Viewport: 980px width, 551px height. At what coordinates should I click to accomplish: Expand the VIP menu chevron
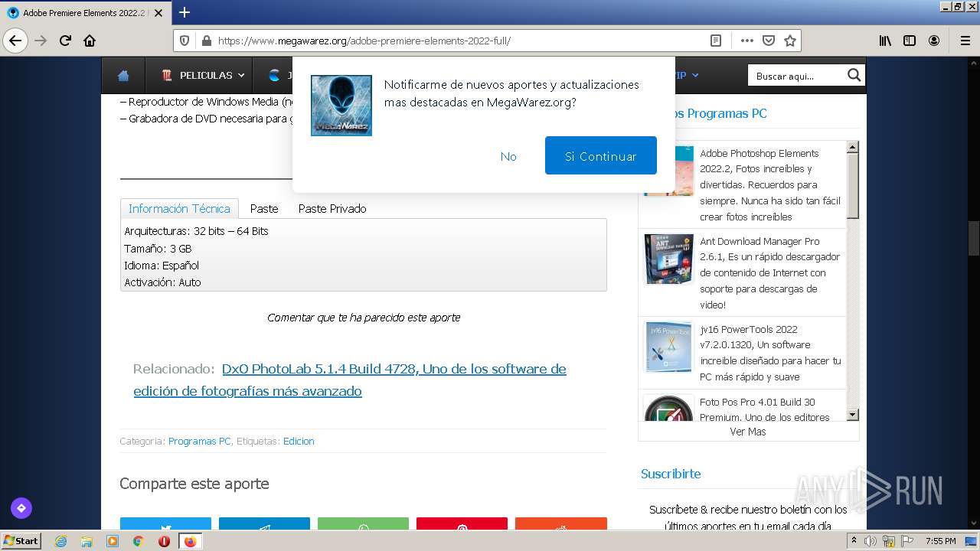coord(695,75)
